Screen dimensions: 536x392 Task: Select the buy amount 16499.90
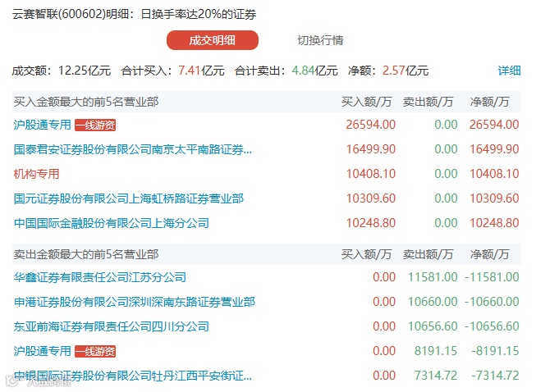[x=370, y=149]
